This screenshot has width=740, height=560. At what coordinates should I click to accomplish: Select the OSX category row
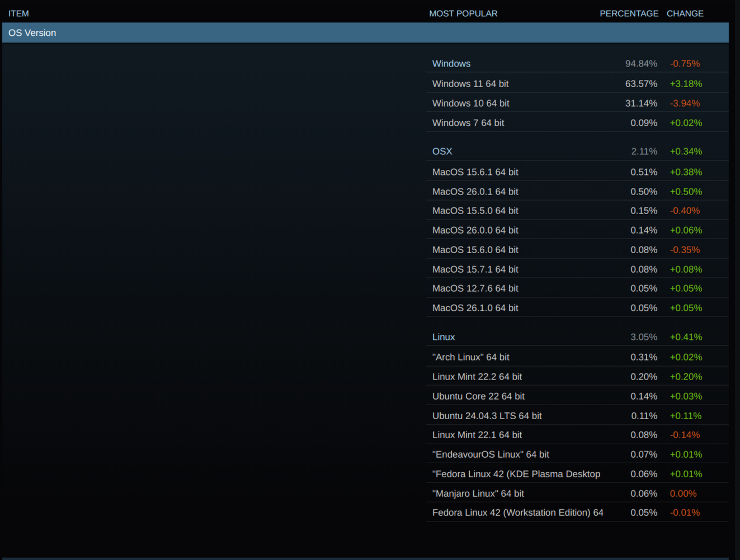[x=577, y=151]
